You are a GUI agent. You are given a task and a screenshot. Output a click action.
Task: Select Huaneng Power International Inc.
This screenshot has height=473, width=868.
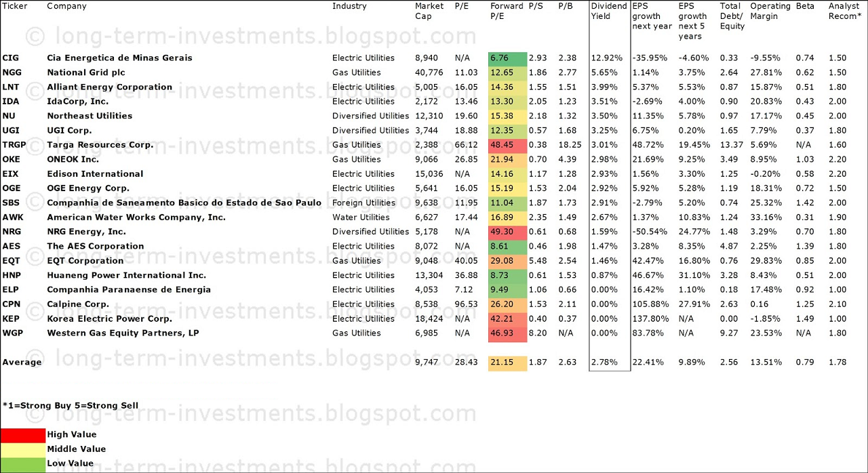(x=127, y=275)
